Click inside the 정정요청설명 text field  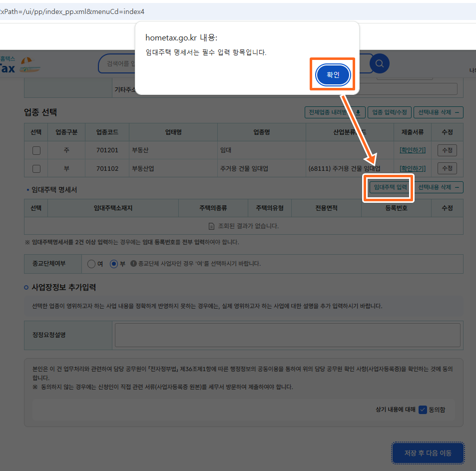[287, 335]
